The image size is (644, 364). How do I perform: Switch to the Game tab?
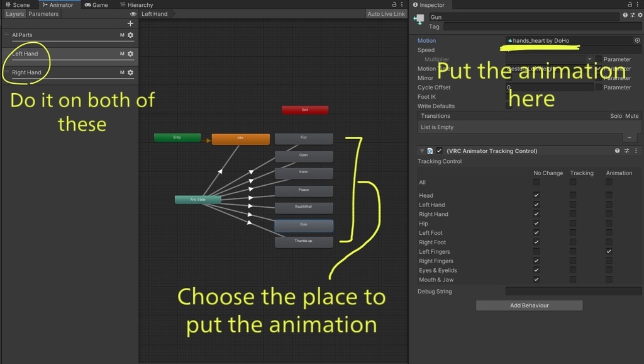coord(96,5)
